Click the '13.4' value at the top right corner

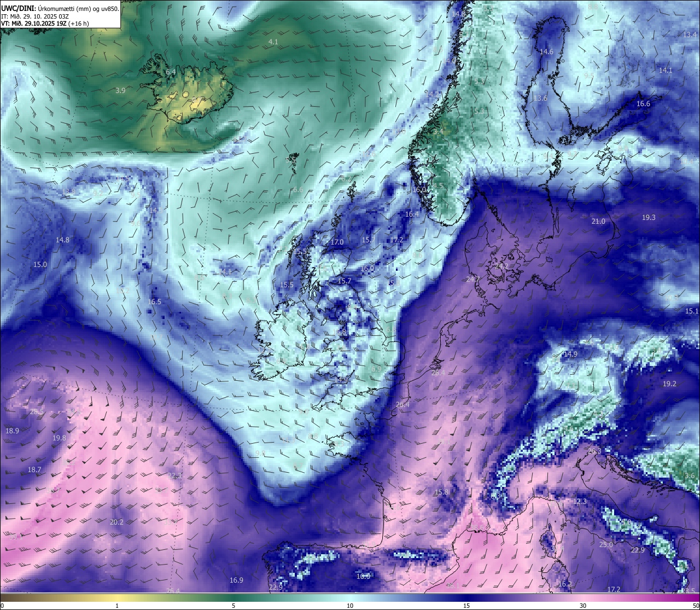click(690, 34)
